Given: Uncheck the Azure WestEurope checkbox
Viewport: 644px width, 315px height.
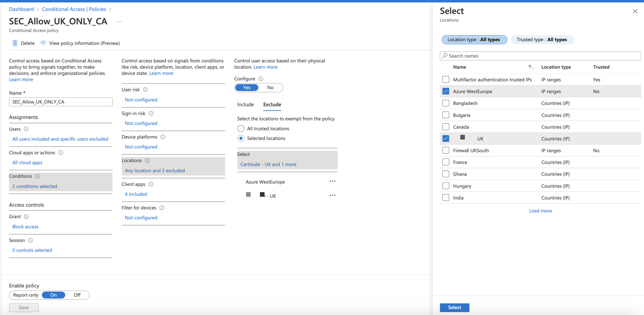Looking at the screenshot, I should click(445, 91).
